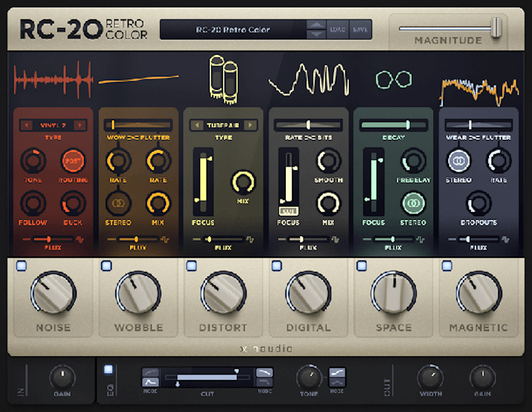
Task: Open the RC-20 Retro Color preset menu
Action: click(x=233, y=30)
